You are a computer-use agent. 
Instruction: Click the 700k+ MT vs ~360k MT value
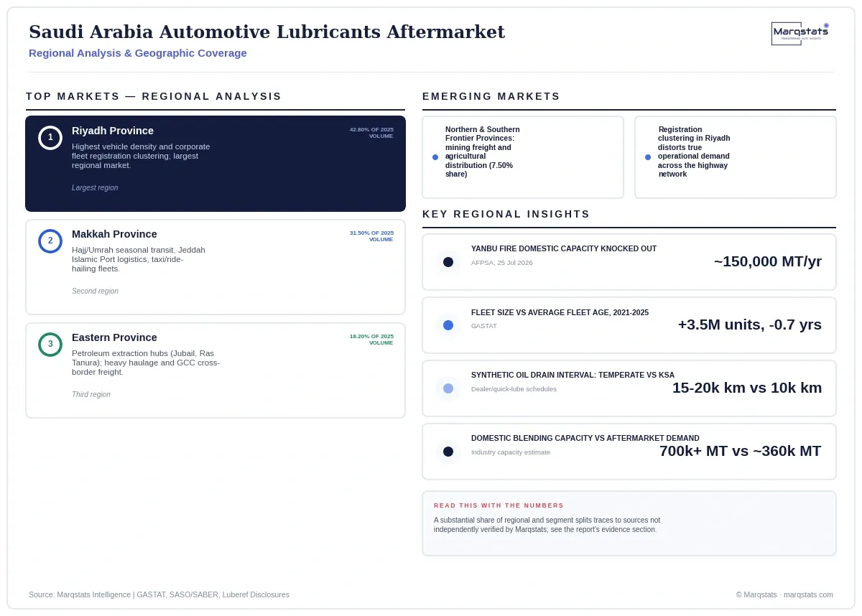(x=741, y=451)
